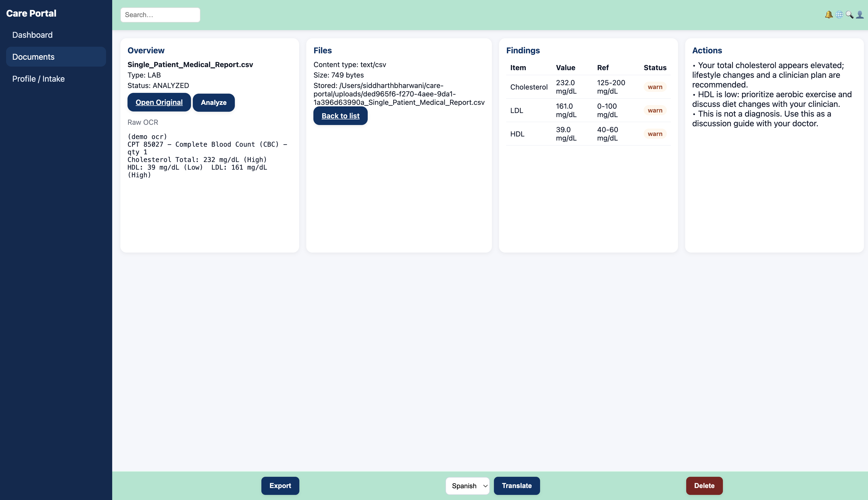This screenshot has height=500, width=868.
Task: Click the Export button
Action: pyautogui.click(x=280, y=485)
